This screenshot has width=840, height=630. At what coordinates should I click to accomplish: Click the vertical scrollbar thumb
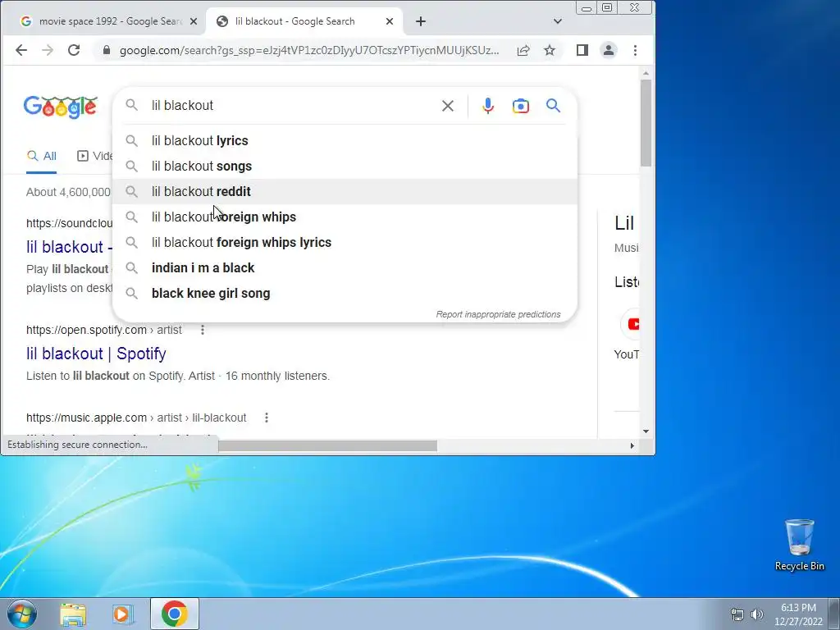(646, 123)
